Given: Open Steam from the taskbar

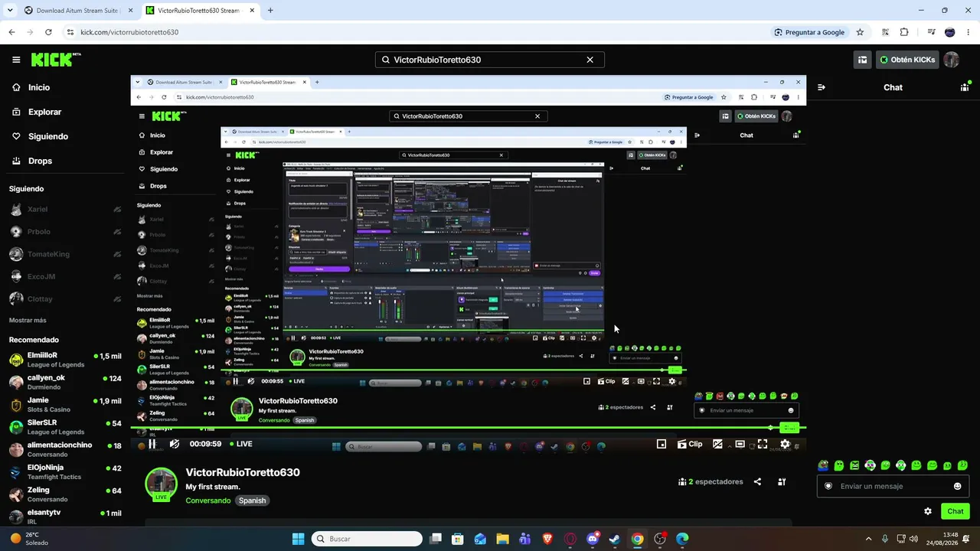Looking at the screenshot, I should click(615, 539).
